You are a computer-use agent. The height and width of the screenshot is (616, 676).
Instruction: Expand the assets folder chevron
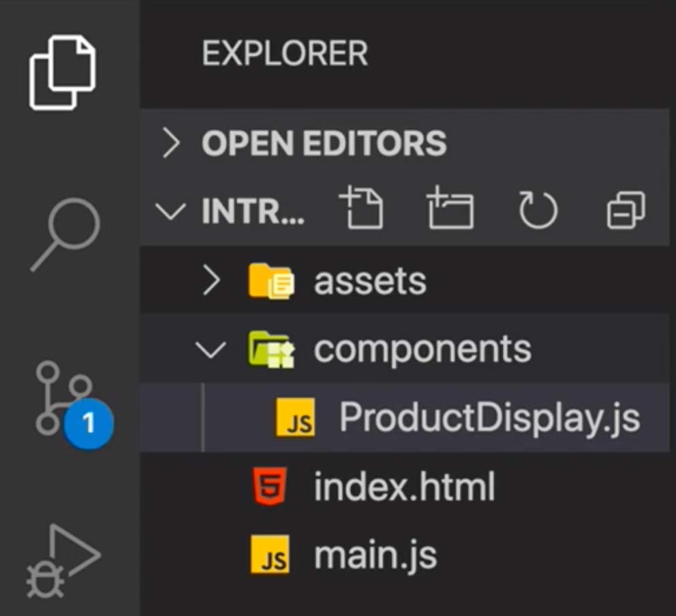211,280
